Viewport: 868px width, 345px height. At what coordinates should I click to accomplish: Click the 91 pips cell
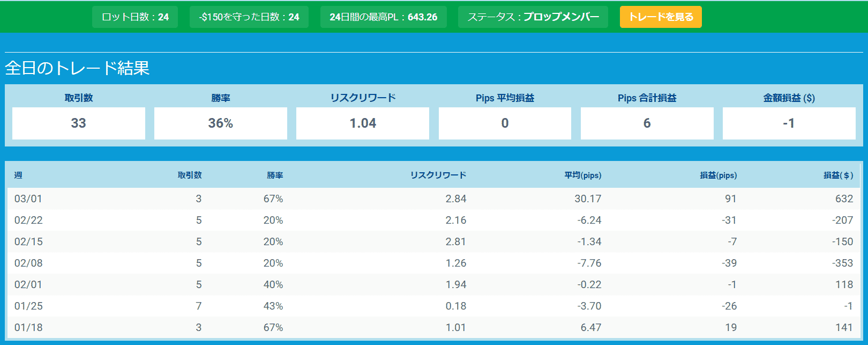pos(731,199)
